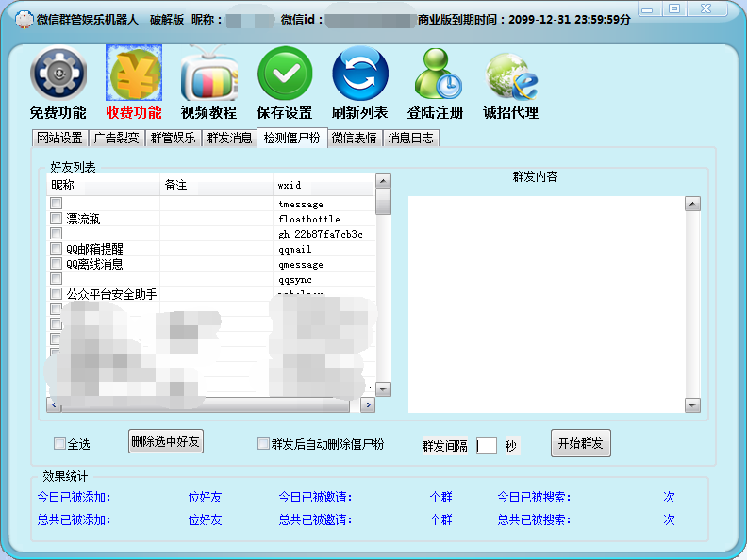747x560 pixels.
Task: Check the 公众平台安全助手 row checkbox
Action: pos(57,294)
